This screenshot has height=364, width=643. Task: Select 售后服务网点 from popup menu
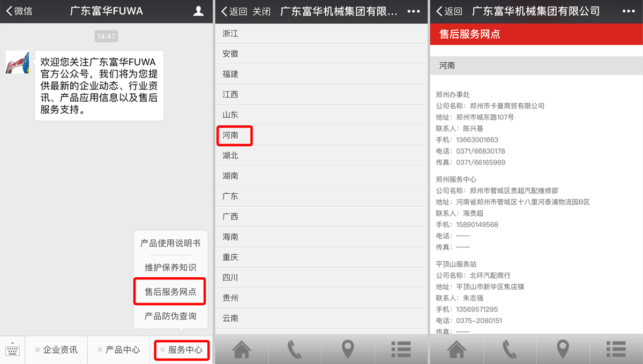170,292
